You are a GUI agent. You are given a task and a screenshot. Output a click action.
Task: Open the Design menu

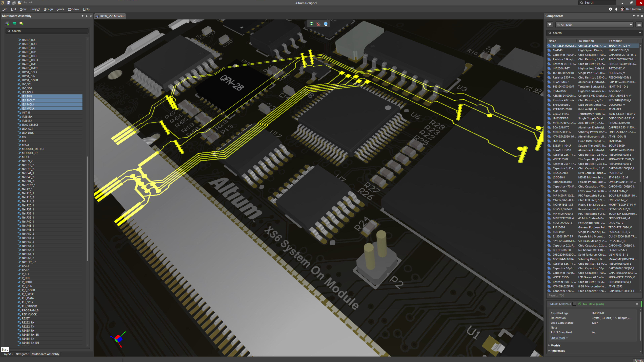point(48,9)
